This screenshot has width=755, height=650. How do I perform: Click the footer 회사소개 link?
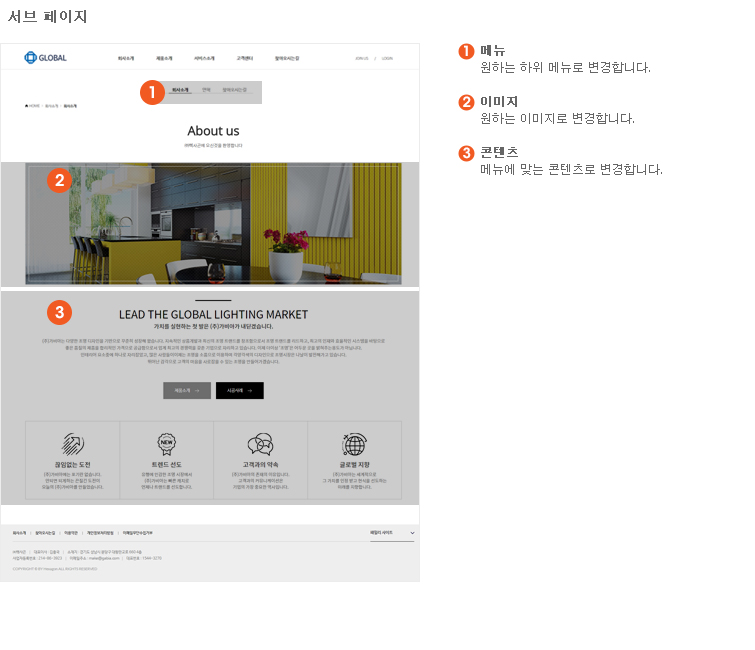(x=19, y=533)
